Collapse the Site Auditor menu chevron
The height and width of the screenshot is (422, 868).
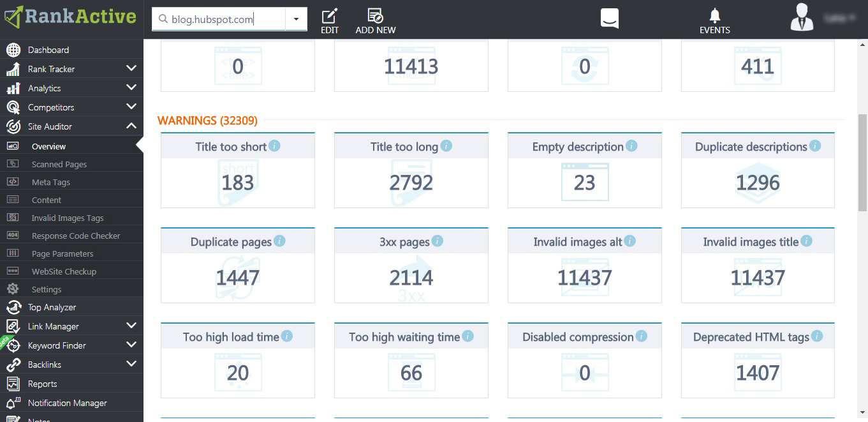tap(131, 126)
